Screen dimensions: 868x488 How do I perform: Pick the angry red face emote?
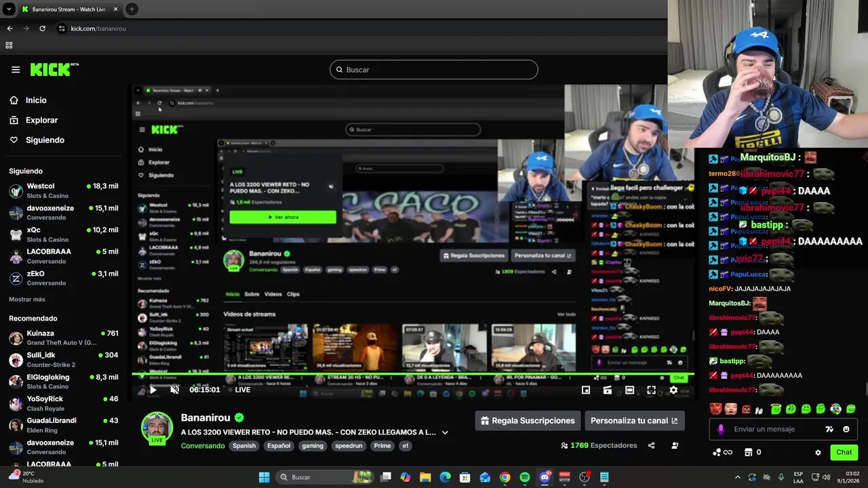[x=746, y=409]
